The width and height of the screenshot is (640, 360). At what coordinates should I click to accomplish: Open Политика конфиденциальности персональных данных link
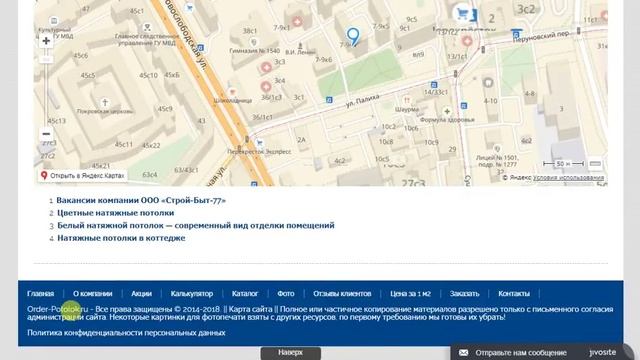[126, 333]
